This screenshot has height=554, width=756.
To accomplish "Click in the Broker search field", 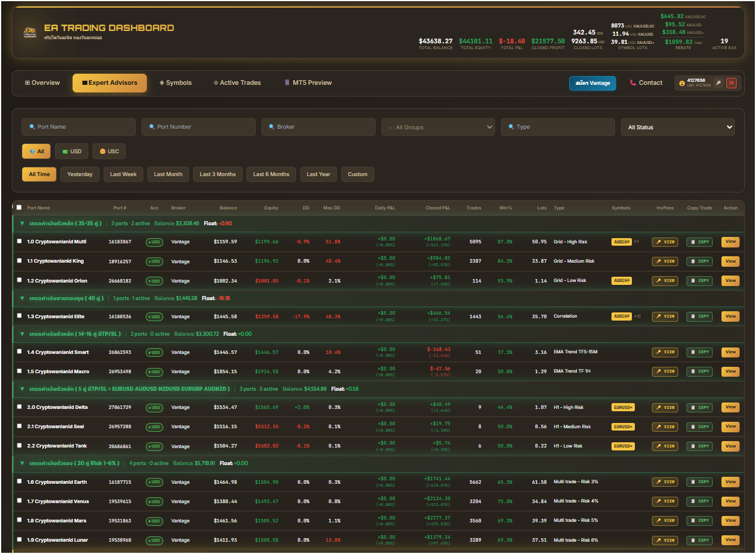I will [x=318, y=127].
